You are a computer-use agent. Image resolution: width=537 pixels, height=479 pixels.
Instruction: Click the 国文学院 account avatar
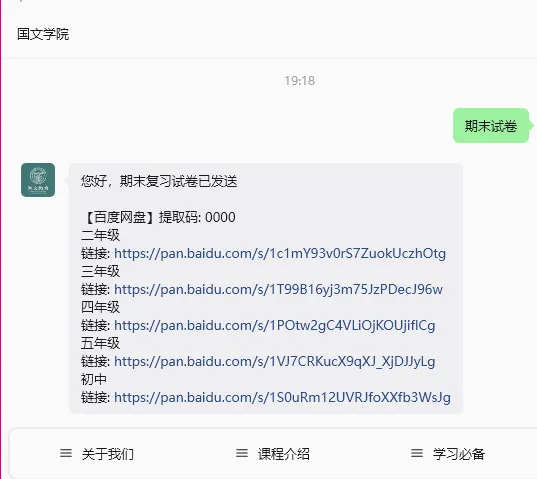pos(38,180)
